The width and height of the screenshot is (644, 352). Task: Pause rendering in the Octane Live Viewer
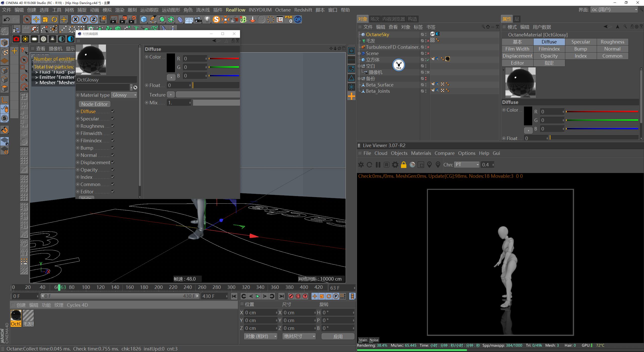coord(378,165)
